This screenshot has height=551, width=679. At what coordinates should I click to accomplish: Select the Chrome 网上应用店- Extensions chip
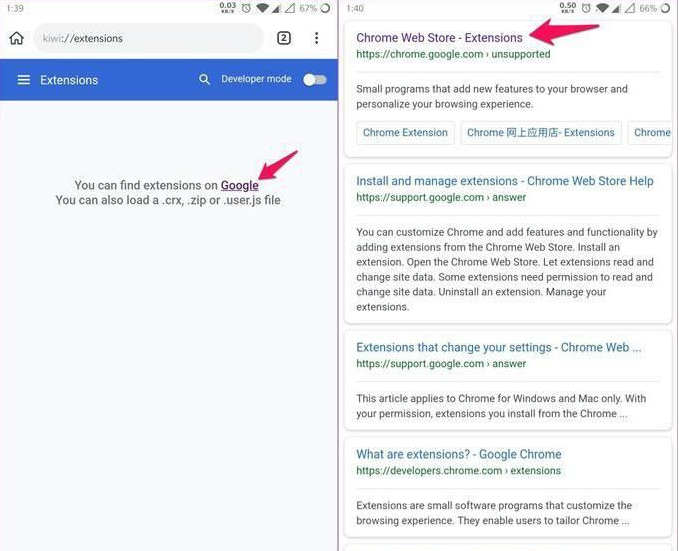(x=541, y=133)
